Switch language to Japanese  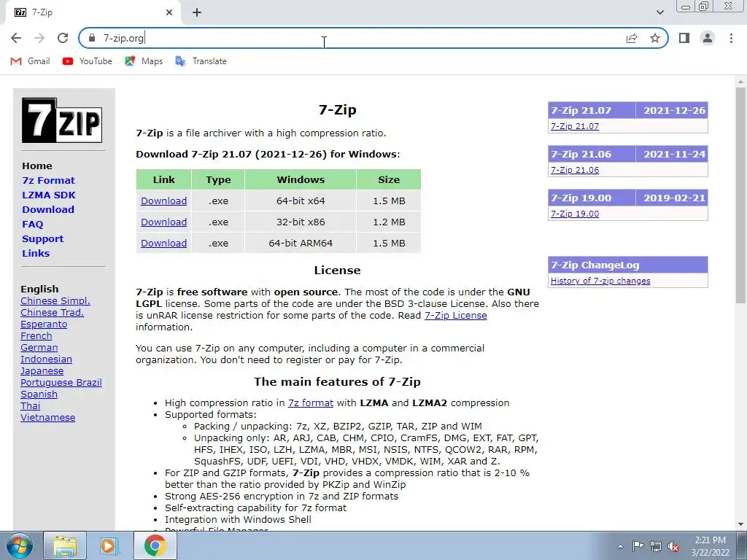coord(42,371)
